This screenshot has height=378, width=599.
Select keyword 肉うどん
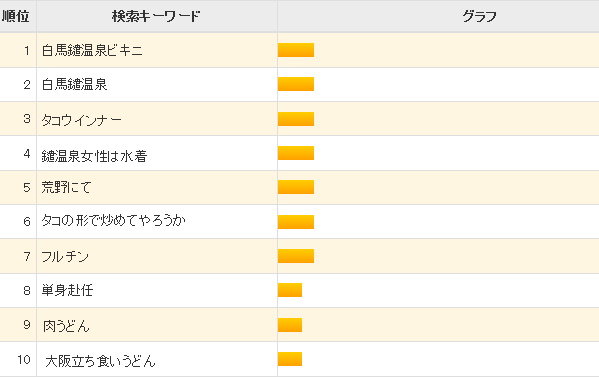point(66,326)
